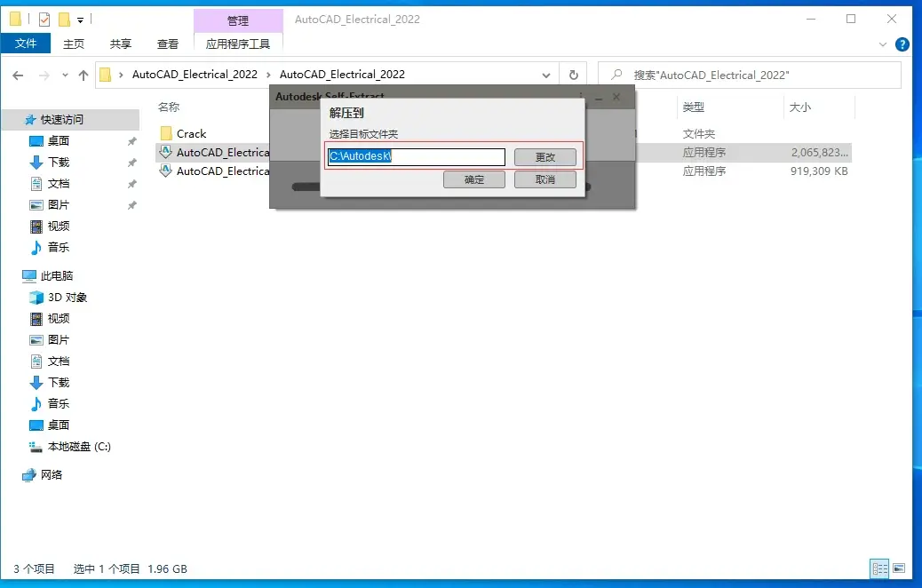The height and width of the screenshot is (588, 922).
Task: Click the Crack folder icon
Action: tap(166, 133)
